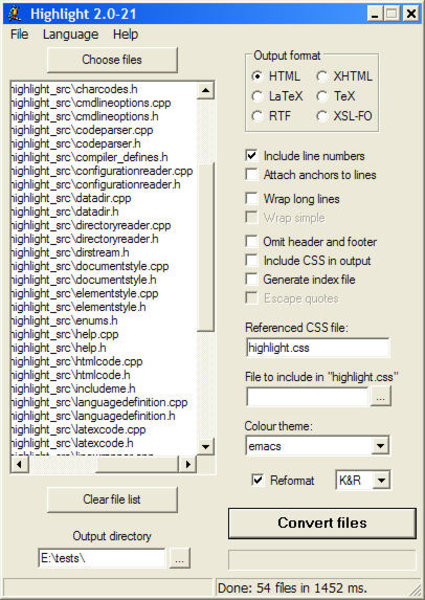Viewport: 425px width, 600px height.
Task: Browse for the output directory via ellipsis button
Action: tap(179, 558)
